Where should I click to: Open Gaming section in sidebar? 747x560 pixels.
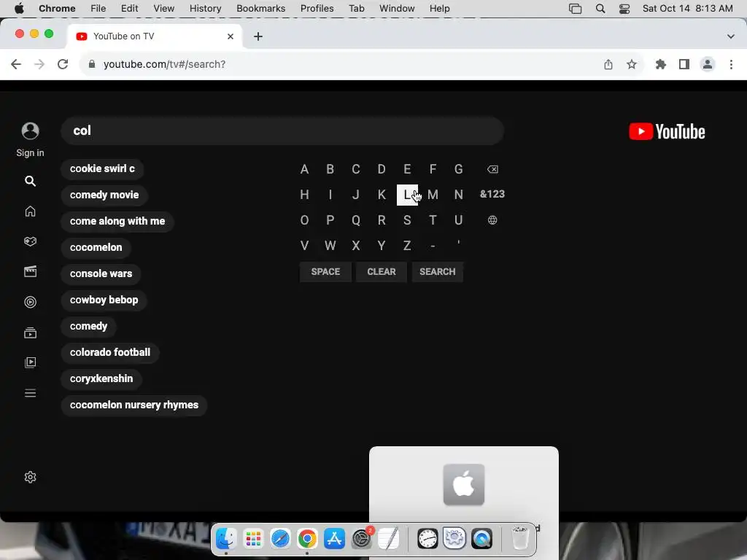point(30,241)
